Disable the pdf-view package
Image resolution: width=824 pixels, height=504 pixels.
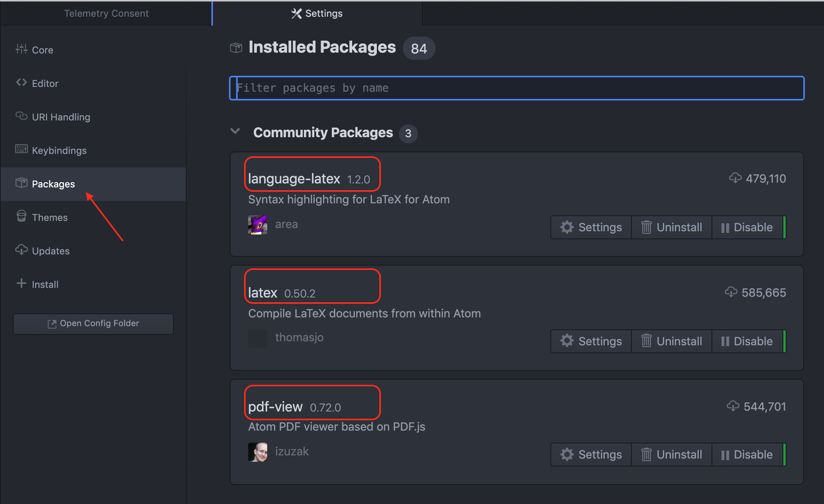[x=747, y=455]
